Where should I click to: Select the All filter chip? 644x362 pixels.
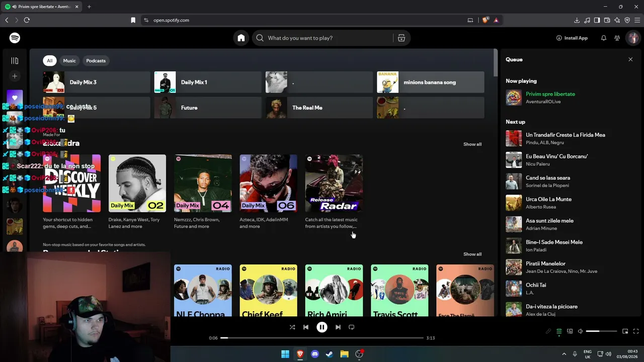pos(49,61)
